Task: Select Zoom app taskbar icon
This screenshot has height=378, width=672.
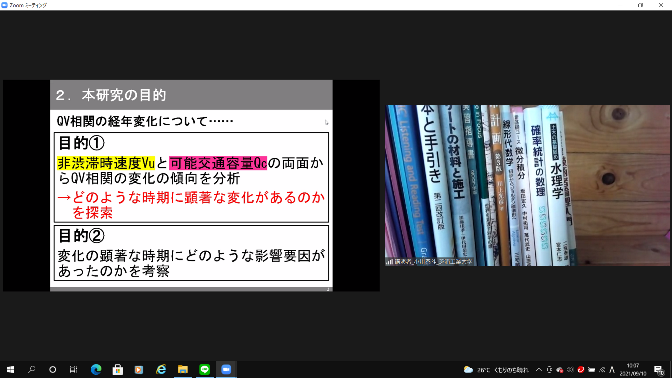Action: pos(226,369)
